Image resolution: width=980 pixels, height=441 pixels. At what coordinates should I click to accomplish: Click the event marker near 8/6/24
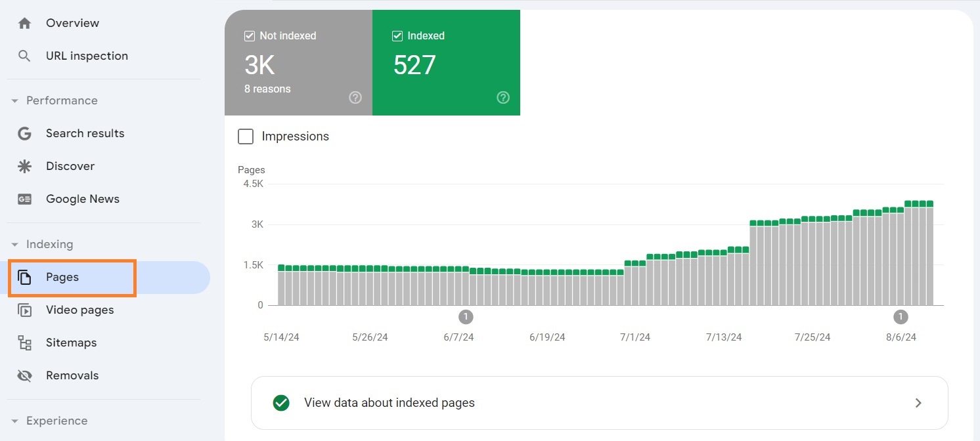pyautogui.click(x=901, y=316)
